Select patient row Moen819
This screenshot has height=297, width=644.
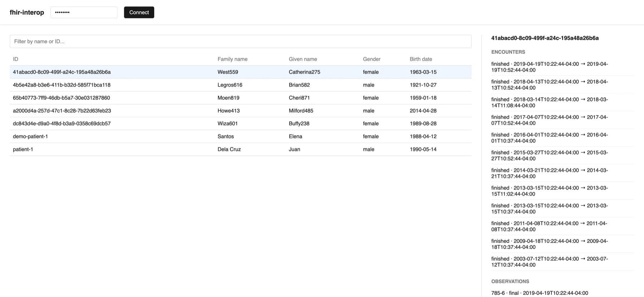click(x=240, y=98)
